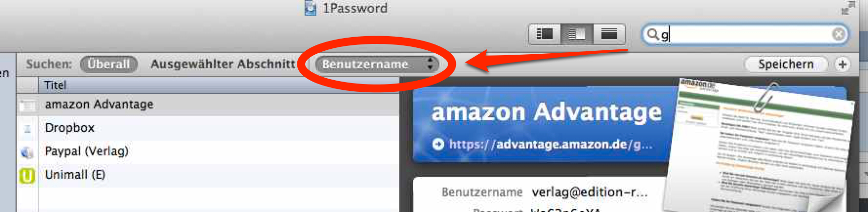Add a search criterion with the plus button
The height and width of the screenshot is (212, 868).
click(842, 64)
